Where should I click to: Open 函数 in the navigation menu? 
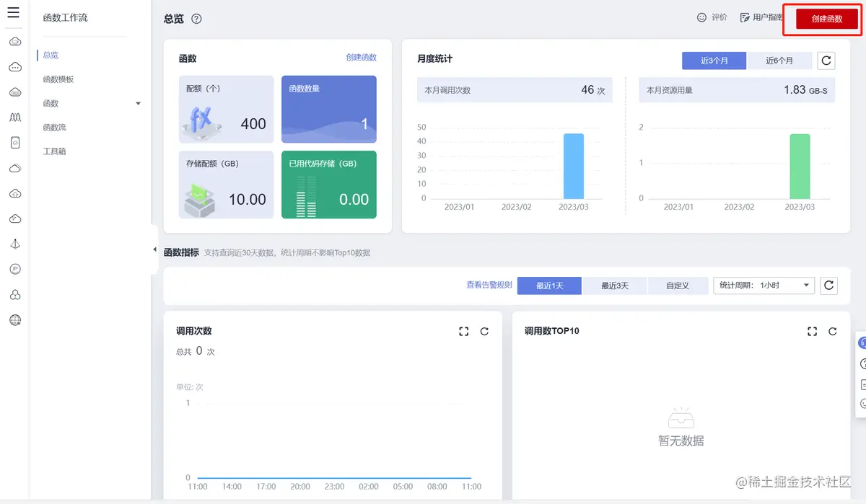pyautogui.click(x=51, y=104)
